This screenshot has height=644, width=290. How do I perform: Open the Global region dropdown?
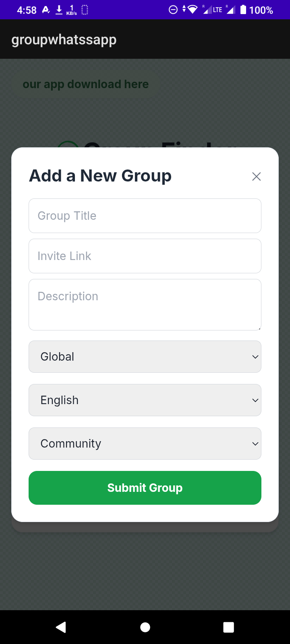pyautogui.click(x=145, y=357)
